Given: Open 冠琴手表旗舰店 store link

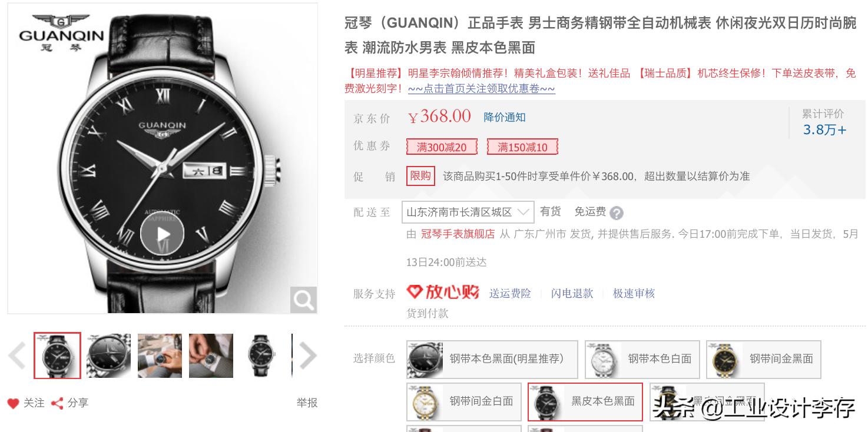Looking at the screenshot, I should [458, 234].
